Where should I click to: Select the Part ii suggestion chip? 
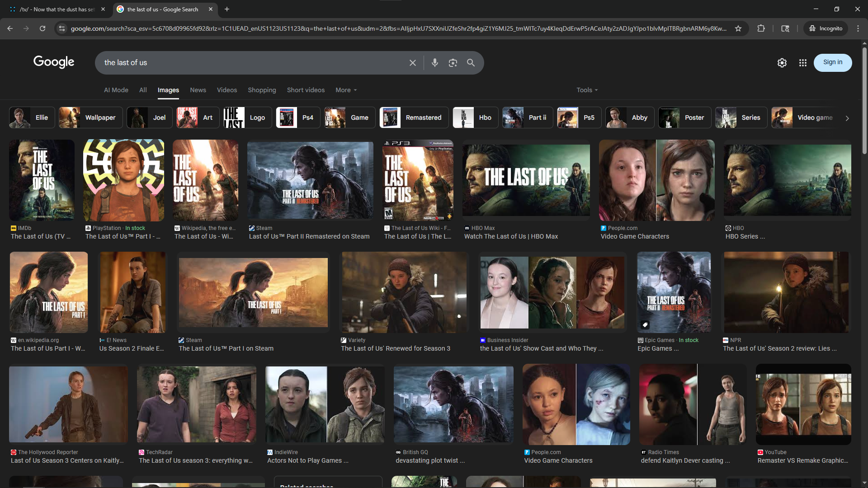pyautogui.click(x=528, y=117)
